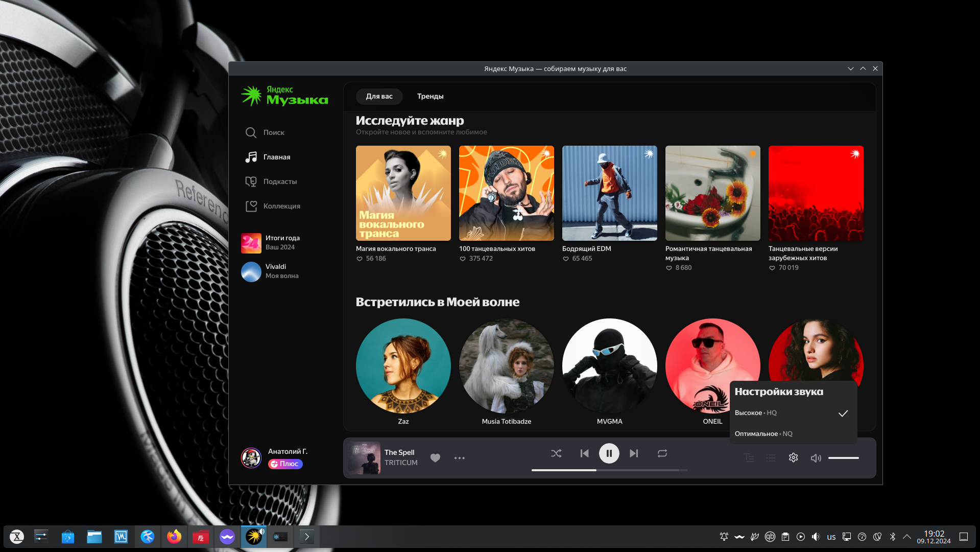This screenshot has width=980, height=552.
Task: Open the playback queue list icon
Action: (771, 458)
